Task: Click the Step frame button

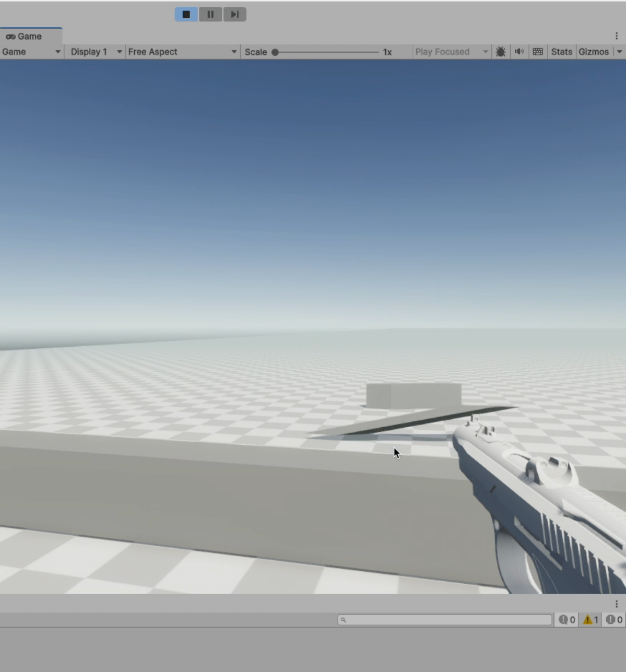Action: [x=234, y=14]
